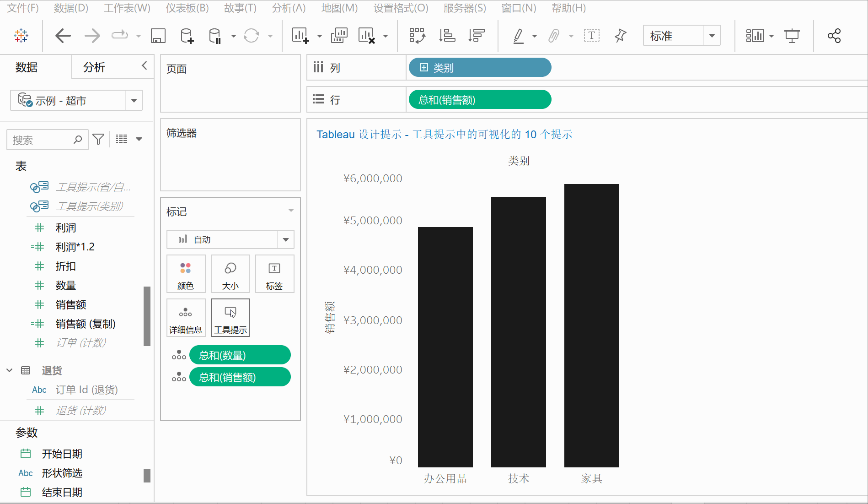Open the data pane view options arrow

point(139,139)
